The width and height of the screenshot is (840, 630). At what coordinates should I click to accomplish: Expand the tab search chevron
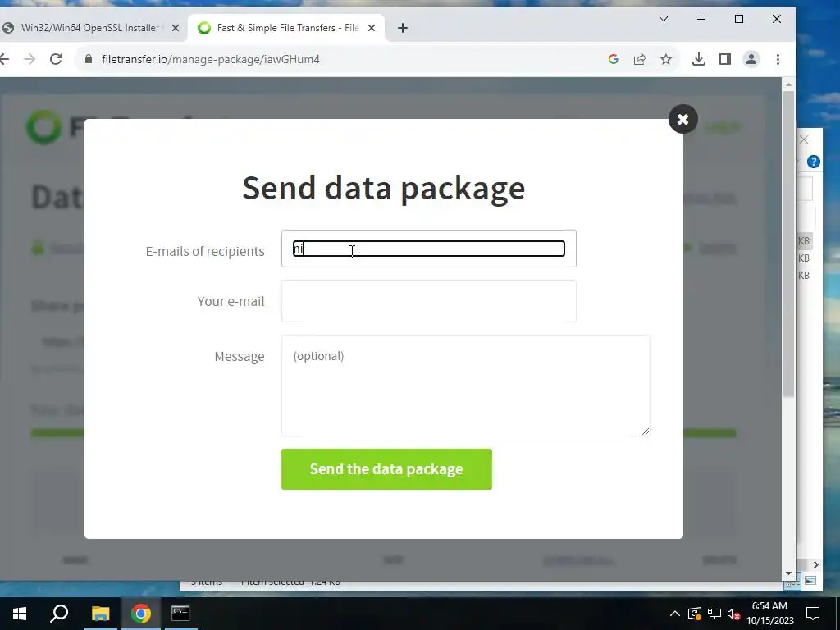click(x=663, y=19)
